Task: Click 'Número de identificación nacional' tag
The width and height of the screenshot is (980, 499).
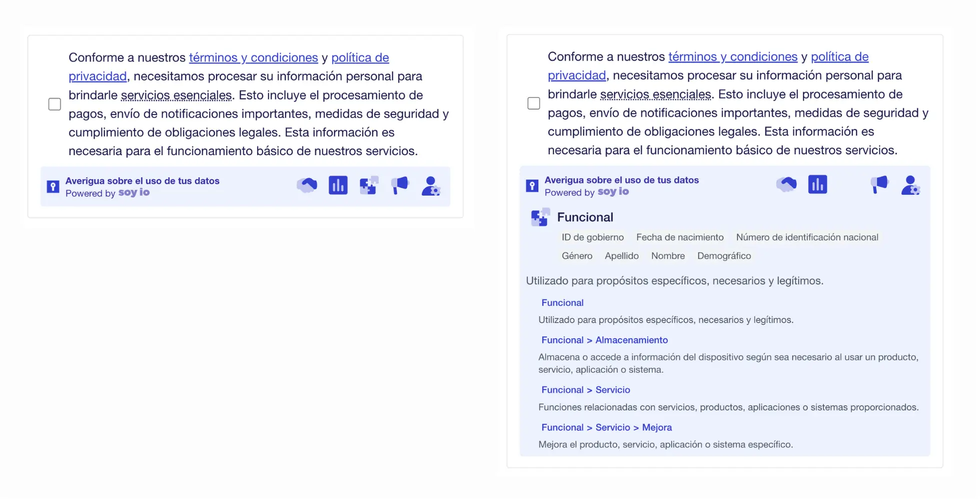Action: 807,237
